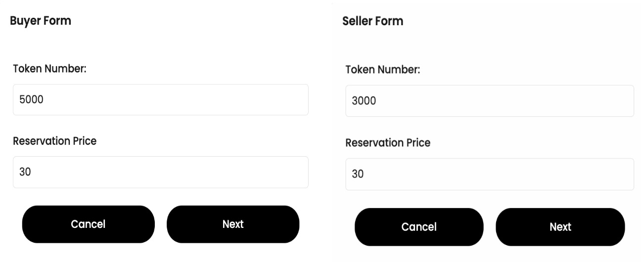
Task: Click the Buyer Form Token Number field
Action: tap(160, 100)
